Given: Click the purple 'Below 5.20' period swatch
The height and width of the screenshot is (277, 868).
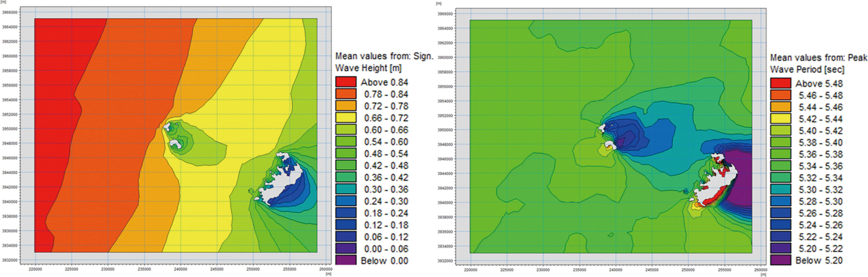Looking at the screenshot, I should click(x=780, y=260).
